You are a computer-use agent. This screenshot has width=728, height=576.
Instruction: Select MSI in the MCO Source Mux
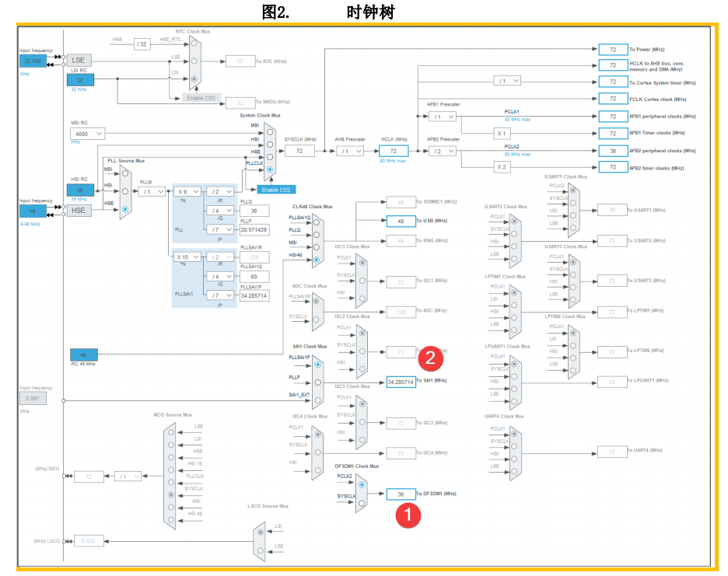pyautogui.click(x=171, y=508)
